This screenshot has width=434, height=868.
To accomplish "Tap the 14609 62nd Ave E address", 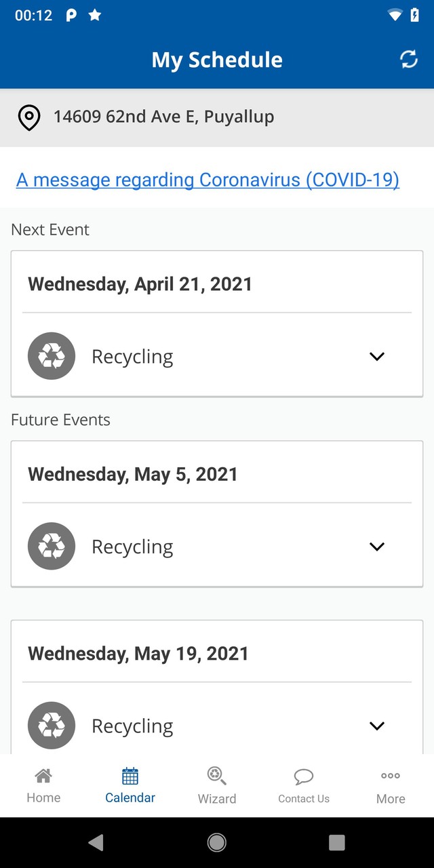I will [x=164, y=117].
